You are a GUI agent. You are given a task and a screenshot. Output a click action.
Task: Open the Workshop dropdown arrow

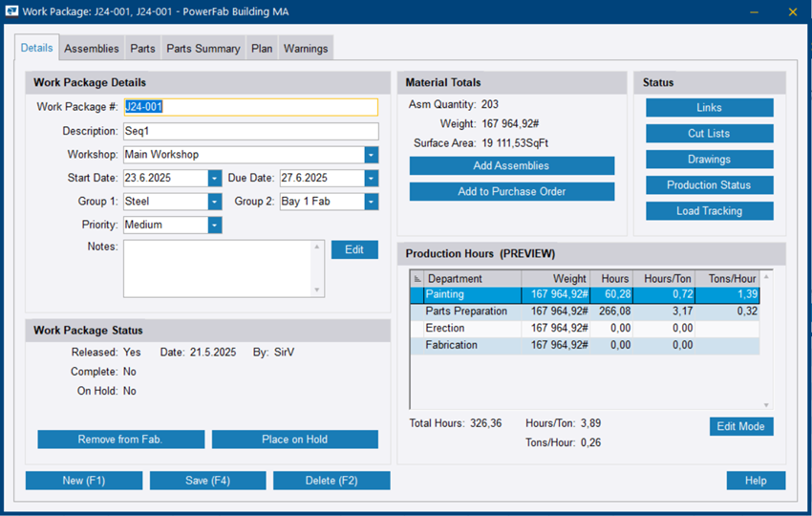point(371,155)
